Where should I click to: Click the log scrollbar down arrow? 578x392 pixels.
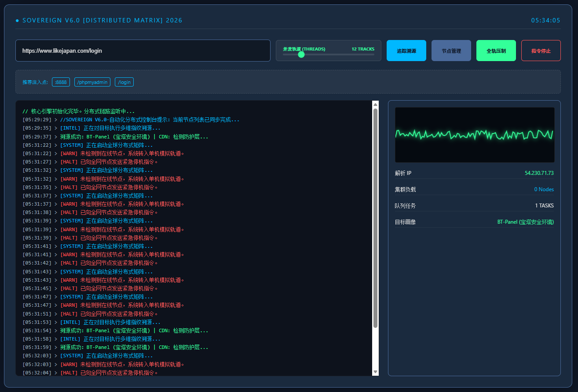(x=375, y=372)
